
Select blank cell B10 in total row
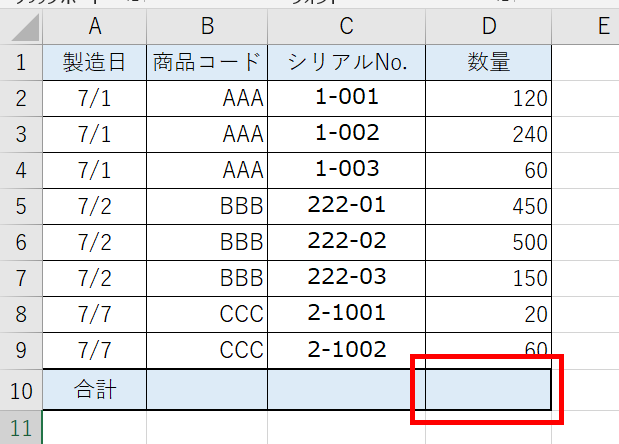(x=207, y=390)
